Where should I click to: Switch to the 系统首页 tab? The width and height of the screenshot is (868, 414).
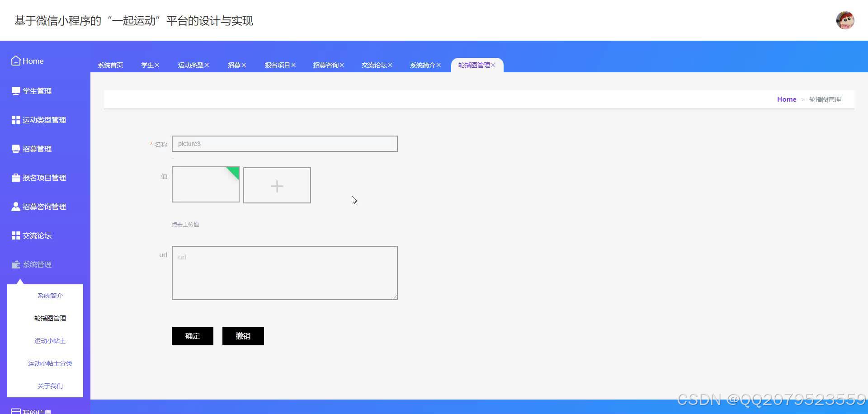pyautogui.click(x=110, y=65)
